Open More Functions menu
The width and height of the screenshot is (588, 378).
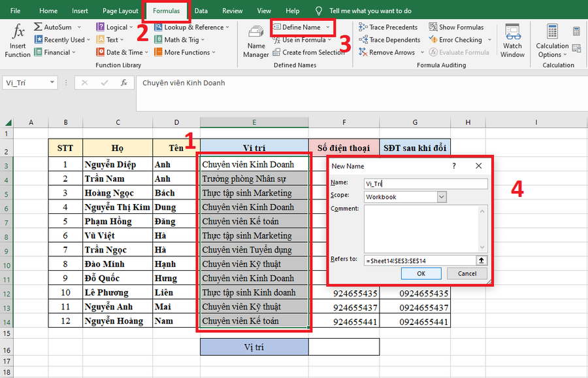coord(184,52)
